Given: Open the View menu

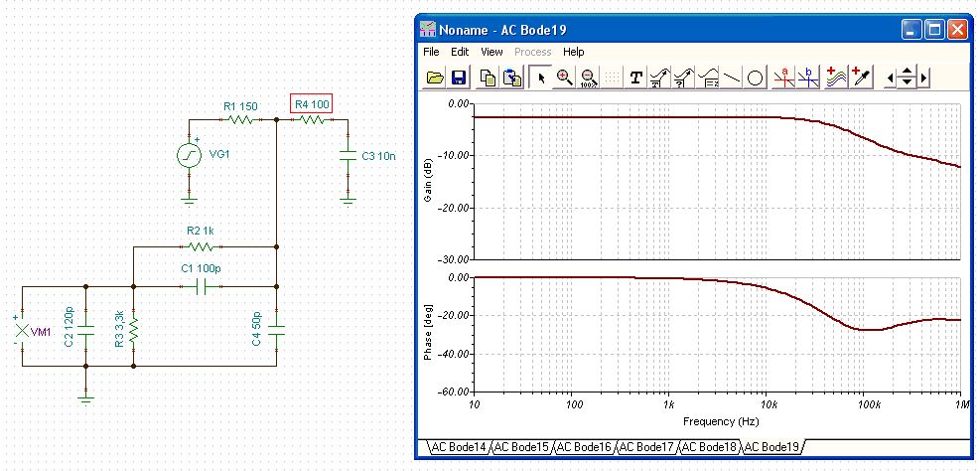Looking at the screenshot, I should click(x=491, y=52).
